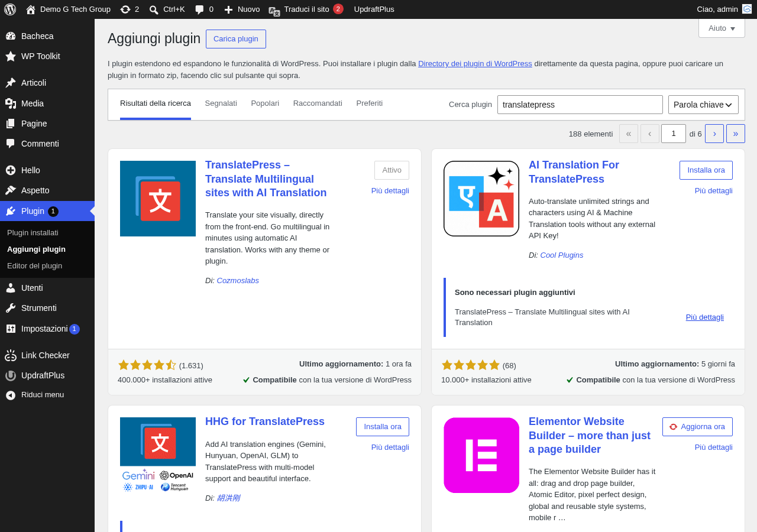This screenshot has width=757, height=532.
Task: Open TranslatePress plugin title link
Action: [266, 179]
